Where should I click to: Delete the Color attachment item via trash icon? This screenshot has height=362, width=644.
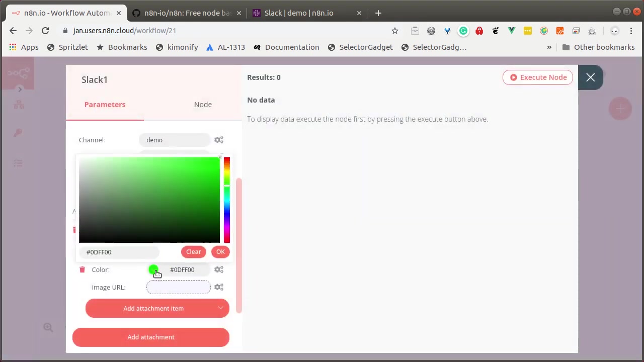tap(82, 269)
